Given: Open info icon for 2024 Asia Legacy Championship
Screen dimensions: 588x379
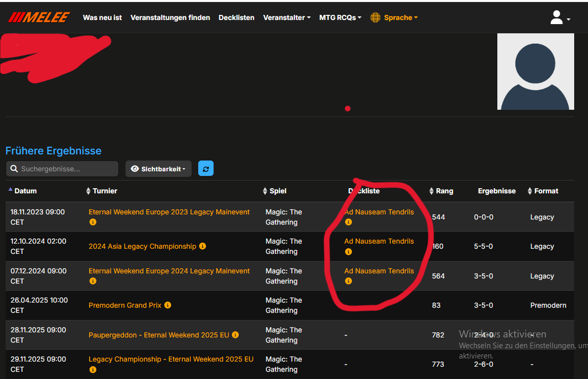Looking at the screenshot, I should pyautogui.click(x=202, y=246).
